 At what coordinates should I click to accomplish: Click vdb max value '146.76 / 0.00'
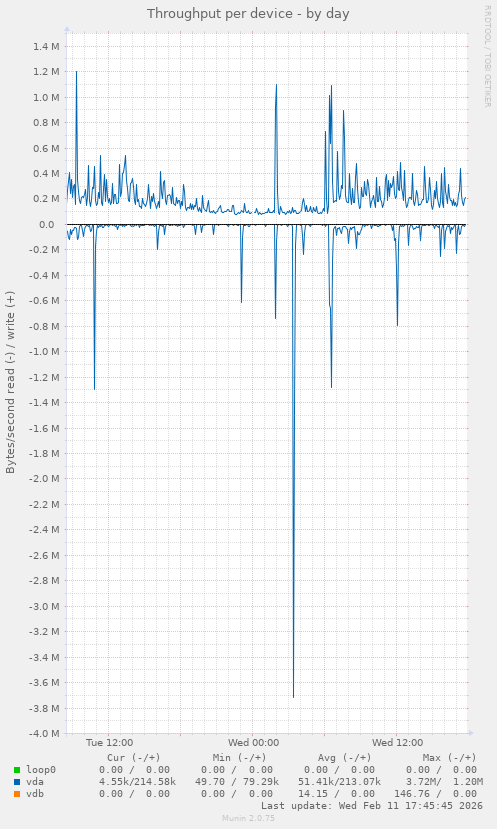coord(438,794)
